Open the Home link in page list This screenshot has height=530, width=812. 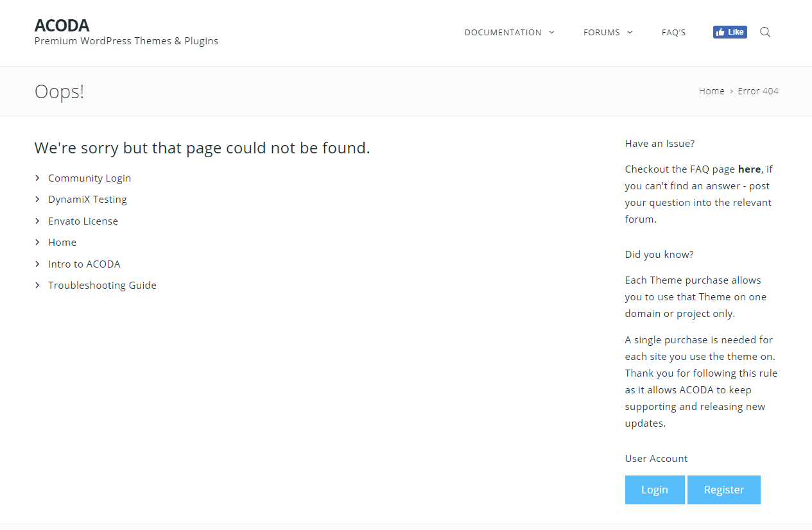(x=62, y=242)
